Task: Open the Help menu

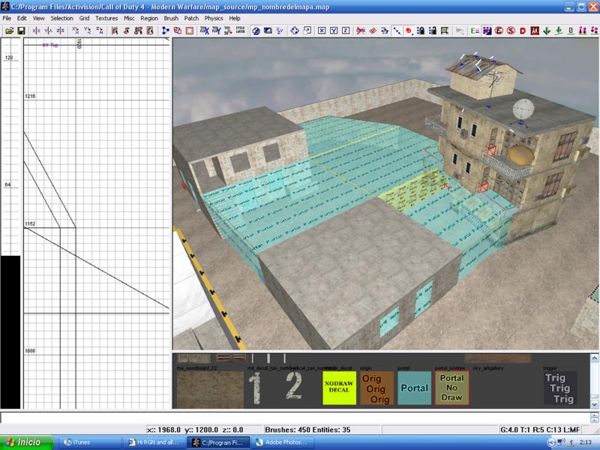Action: [x=235, y=18]
